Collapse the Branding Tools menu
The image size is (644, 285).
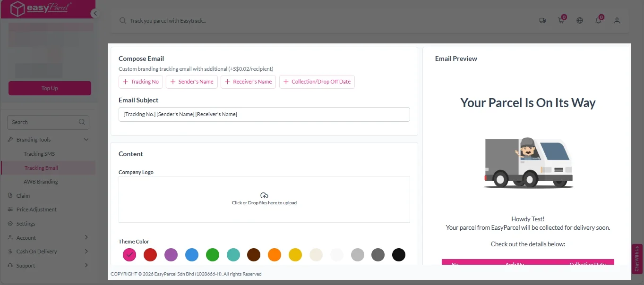86,140
